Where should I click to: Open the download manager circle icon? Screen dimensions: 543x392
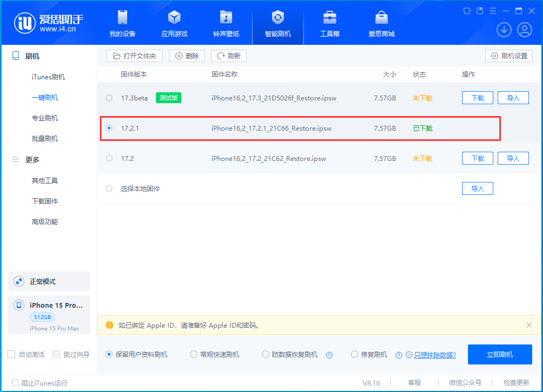504,30
